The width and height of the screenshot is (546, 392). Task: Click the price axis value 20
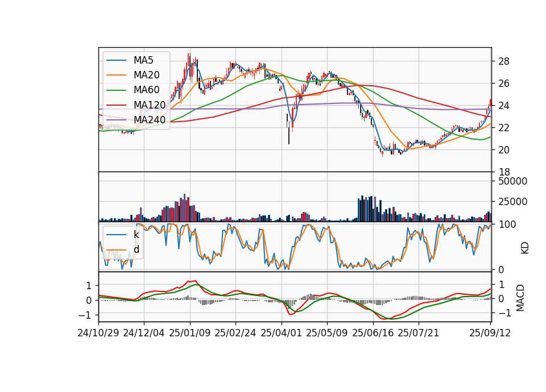click(504, 150)
